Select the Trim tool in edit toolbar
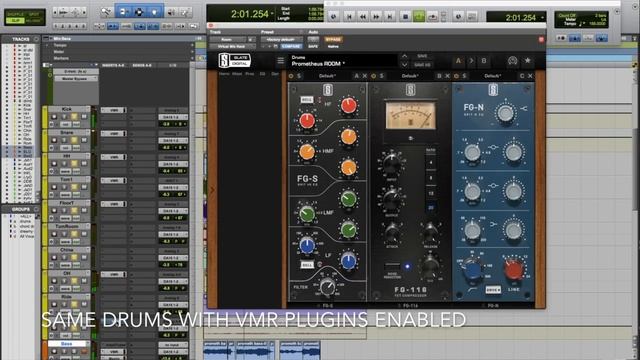Viewport: 640px width, 360px height. 123,11
